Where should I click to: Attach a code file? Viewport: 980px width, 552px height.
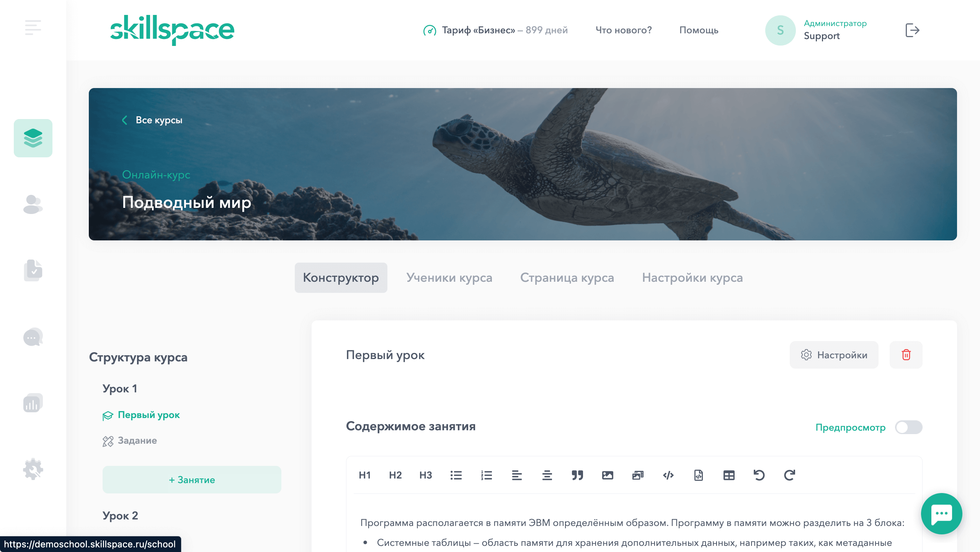(699, 475)
